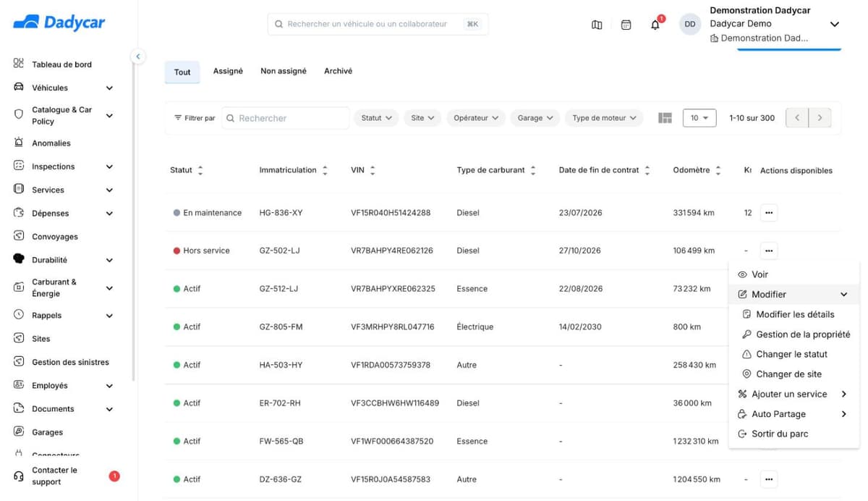Go to the next page arrow
The width and height of the screenshot is (868, 501).
820,118
